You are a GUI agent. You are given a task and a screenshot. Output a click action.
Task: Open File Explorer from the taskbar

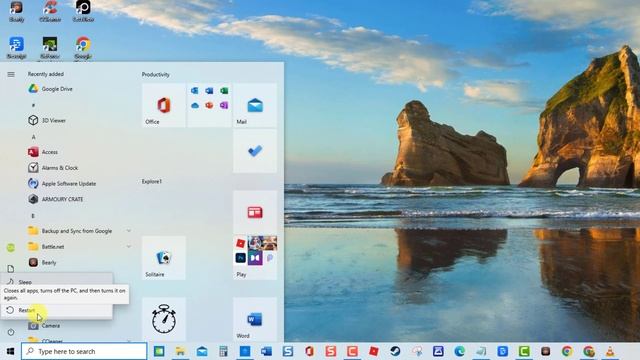click(x=180, y=351)
